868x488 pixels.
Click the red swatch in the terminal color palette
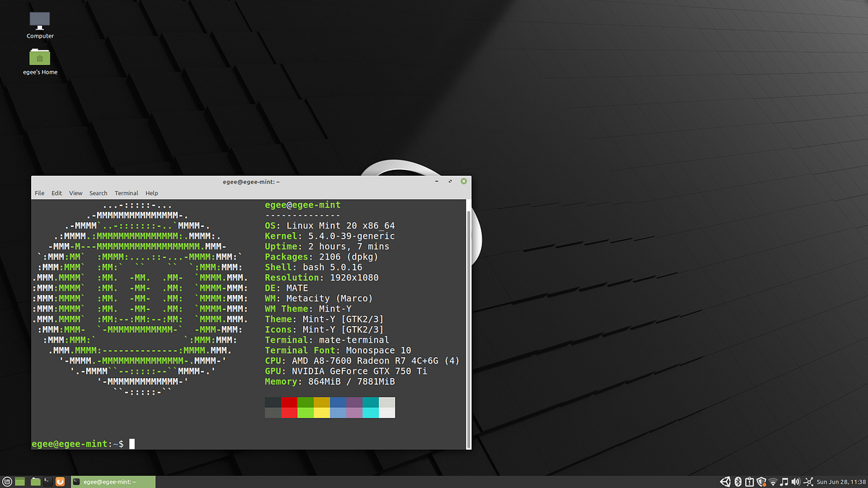point(289,403)
